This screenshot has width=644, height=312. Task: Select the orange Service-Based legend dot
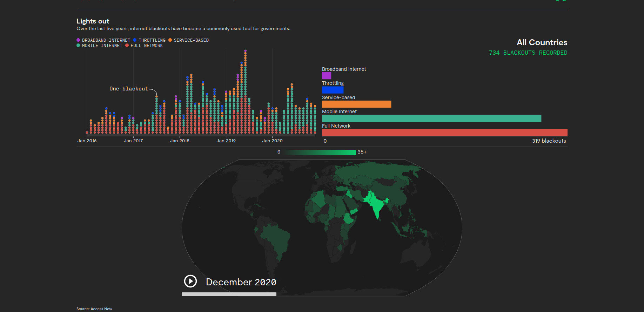170,40
